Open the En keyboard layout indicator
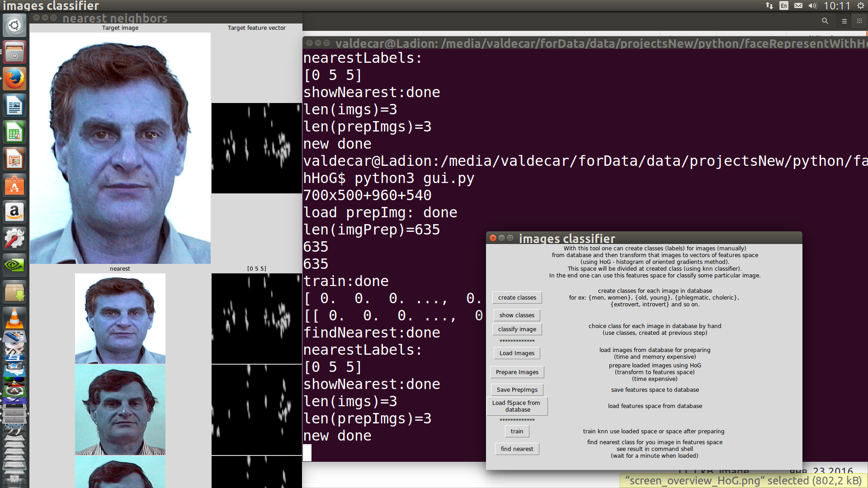The width and height of the screenshot is (868, 488). point(784,6)
